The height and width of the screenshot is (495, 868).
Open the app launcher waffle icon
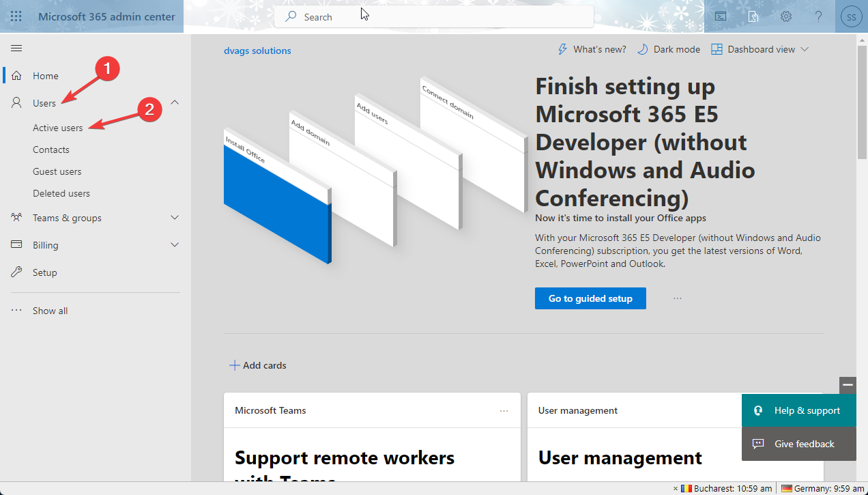16,16
